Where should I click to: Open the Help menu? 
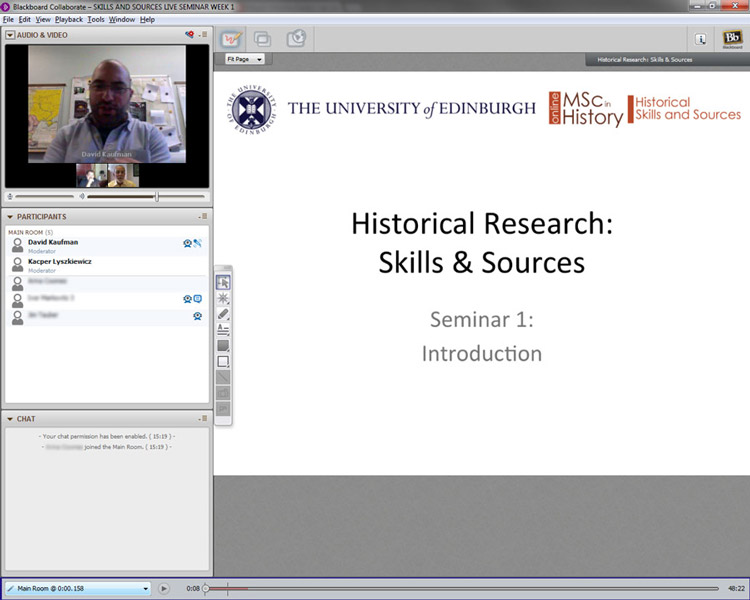147,20
